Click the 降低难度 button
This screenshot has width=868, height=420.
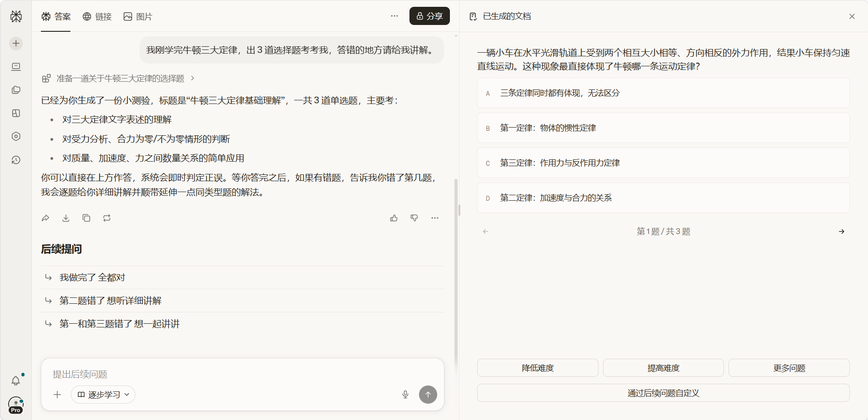tap(538, 368)
